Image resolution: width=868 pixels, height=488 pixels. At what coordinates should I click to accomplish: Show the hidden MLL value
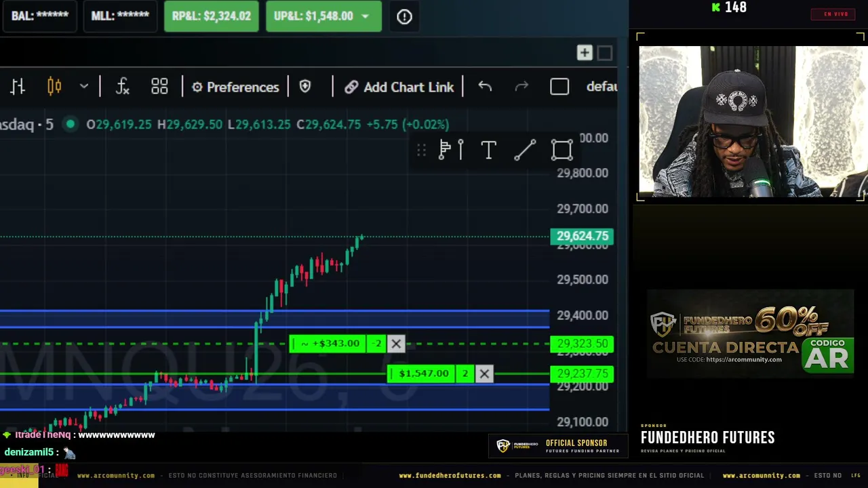point(120,16)
